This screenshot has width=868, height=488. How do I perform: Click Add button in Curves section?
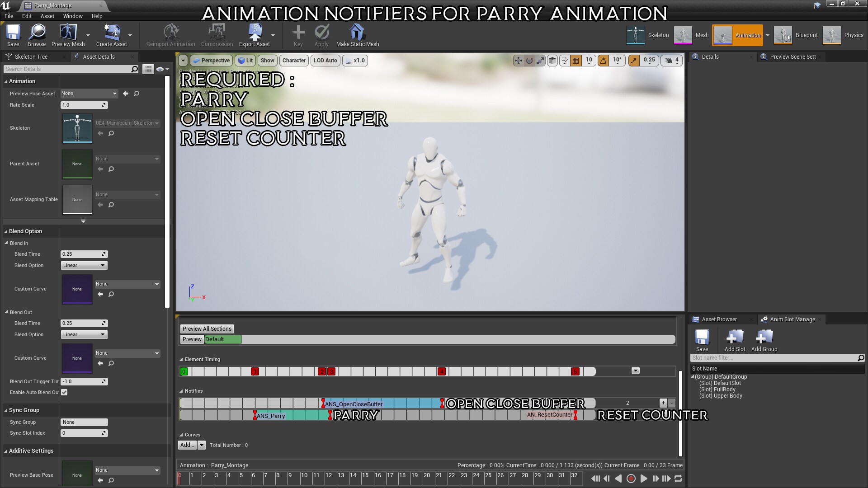(187, 445)
